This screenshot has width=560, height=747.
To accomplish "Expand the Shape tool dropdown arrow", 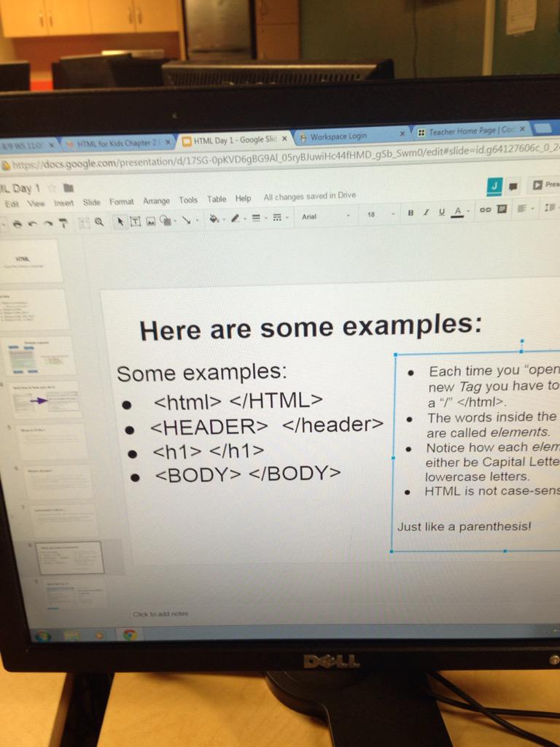I will [x=174, y=220].
